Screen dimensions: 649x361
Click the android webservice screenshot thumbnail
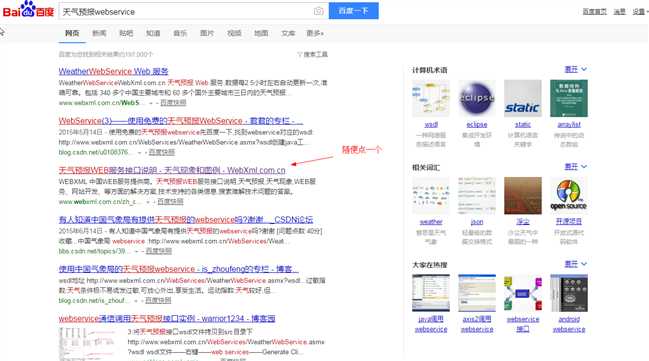pyautogui.click(x=569, y=293)
